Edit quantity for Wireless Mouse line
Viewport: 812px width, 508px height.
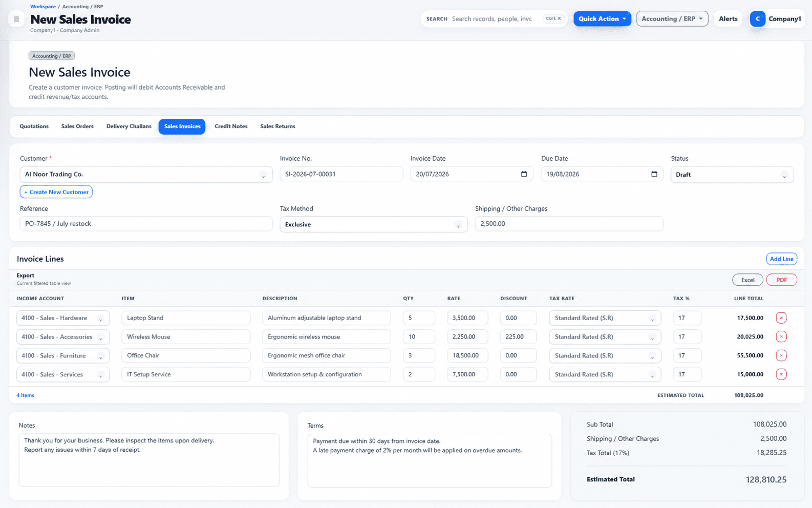419,337
